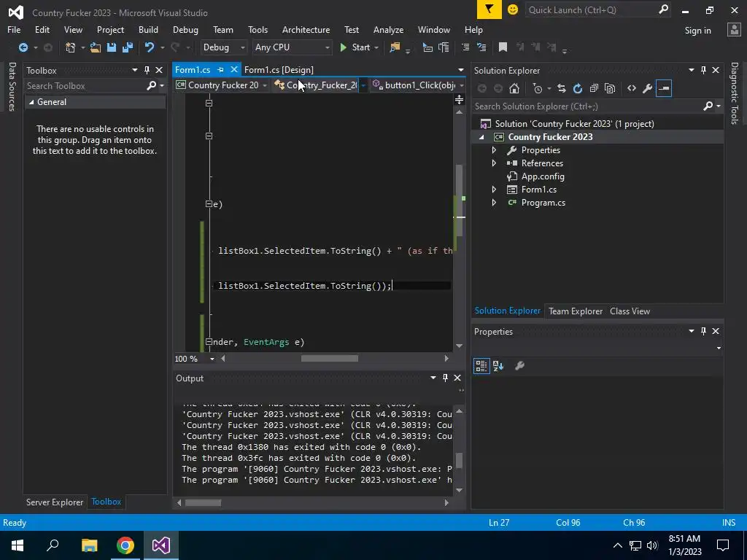Click the Show All Files icon
This screenshot has height=560, width=747.
[610, 88]
